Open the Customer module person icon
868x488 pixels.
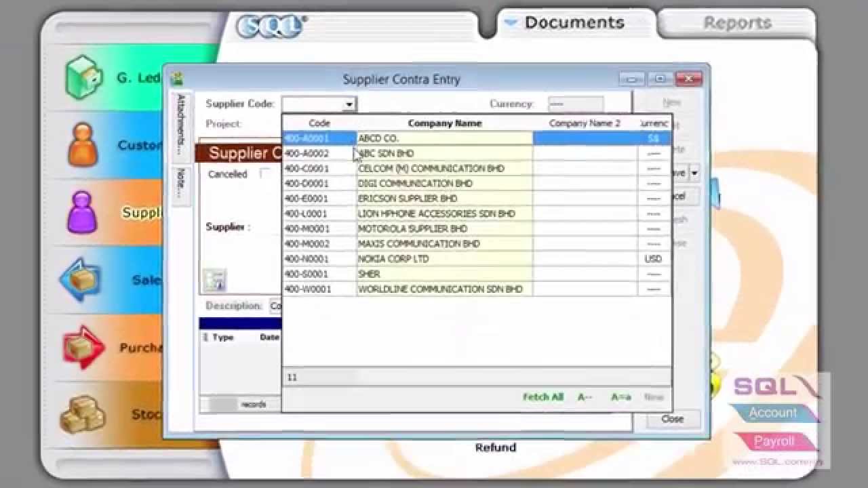click(83, 144)
